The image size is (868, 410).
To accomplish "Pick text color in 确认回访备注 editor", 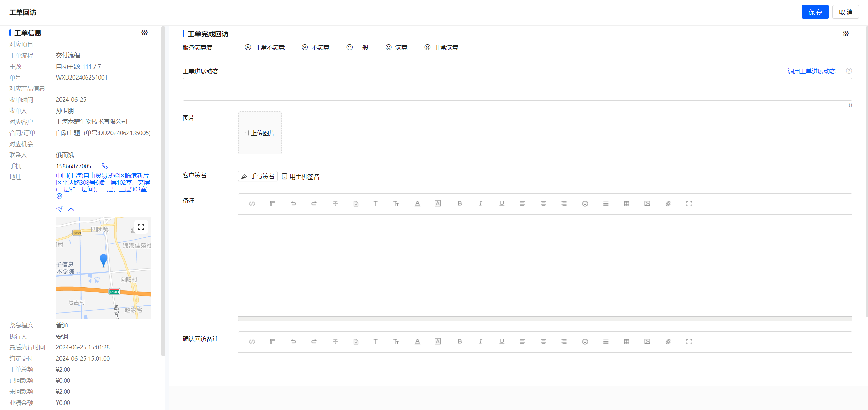I will pyautogui.click(x=417, y=342).
